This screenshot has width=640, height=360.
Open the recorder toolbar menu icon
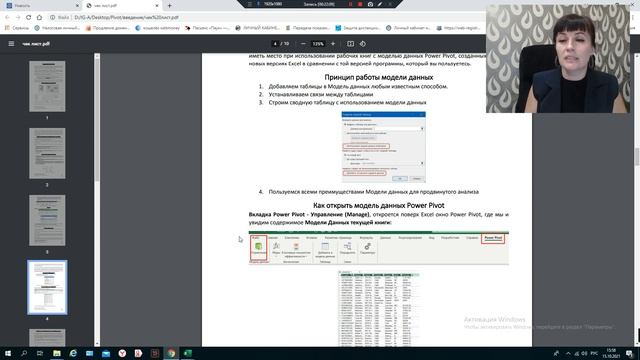(x=250, y=4)
